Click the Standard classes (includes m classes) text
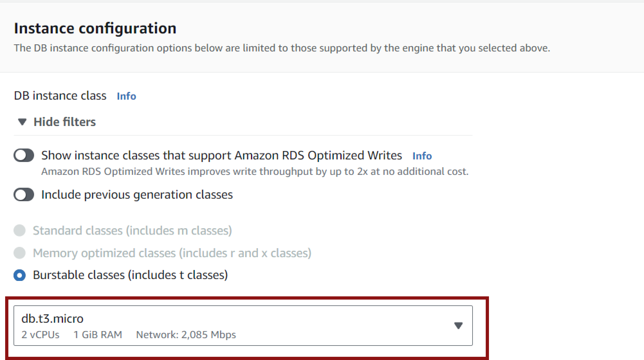 (132, 230)
